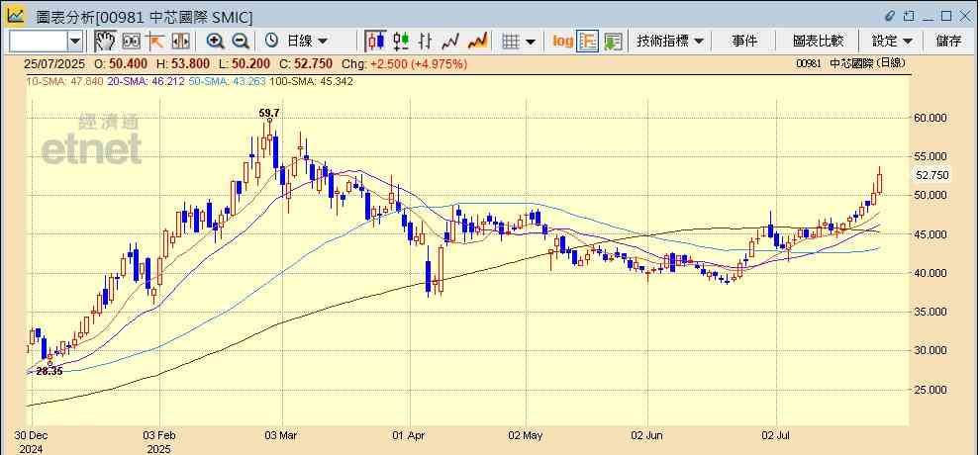The height and width of the screenshot is (455, 980).
Task: Select the hand pan tool
Action: (106, 42)
